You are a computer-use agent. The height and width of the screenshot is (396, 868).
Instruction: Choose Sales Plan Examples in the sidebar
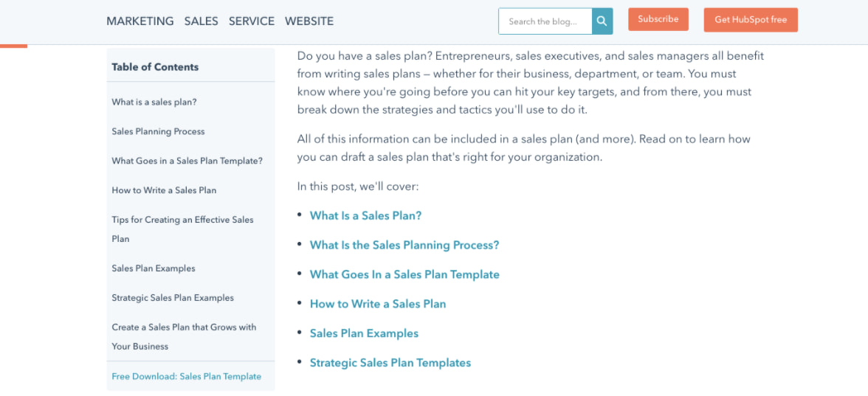click(x=154, y=268)
